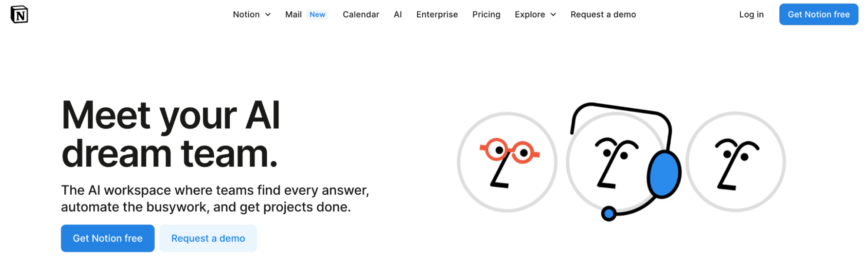Open the Enterprise page link
The image size is (868, 262).
click(x=437, y=14)
